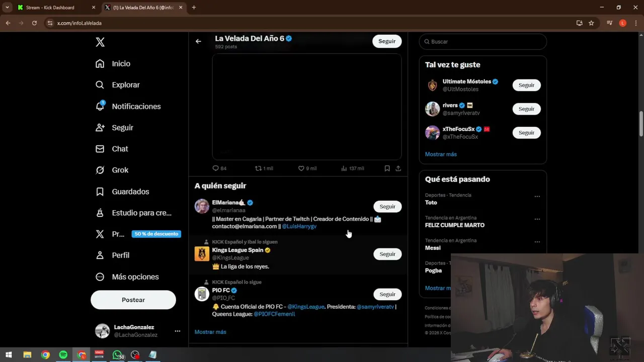Like the post with 9 mil
Image resolution: width=644 pixels, height=362 pixels.
307,168
